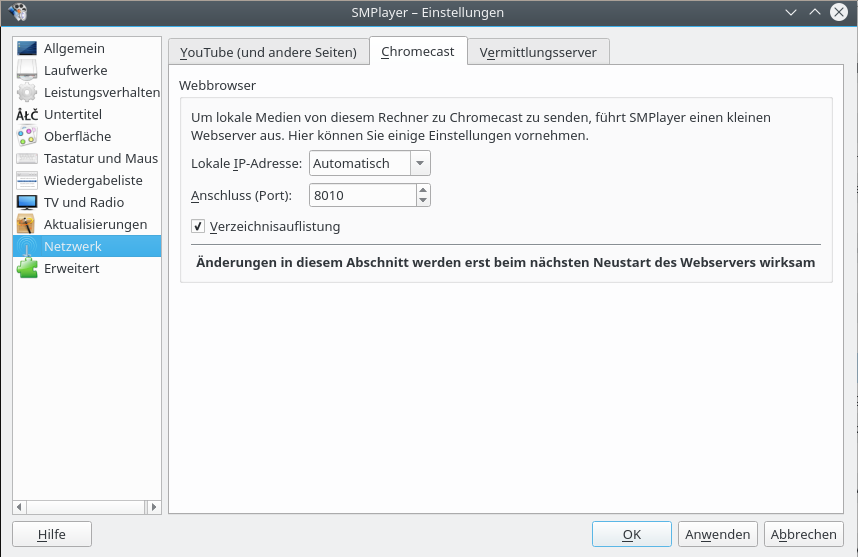
Task: Open the Erweitert puzzle icon
Action: 27,269
